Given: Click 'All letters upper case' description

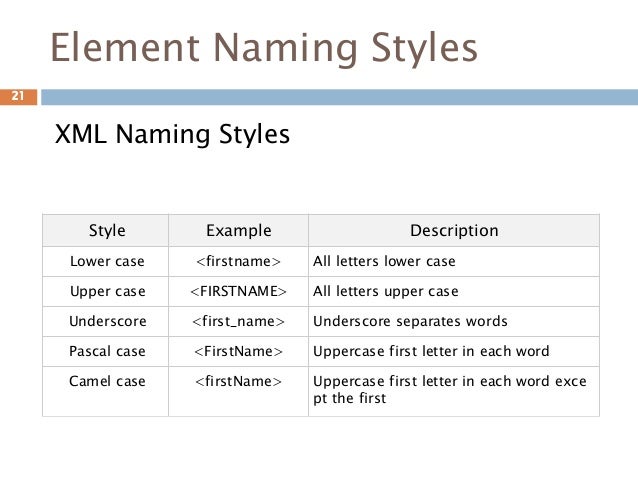Looking at the screenshot, I should [386, 291].
